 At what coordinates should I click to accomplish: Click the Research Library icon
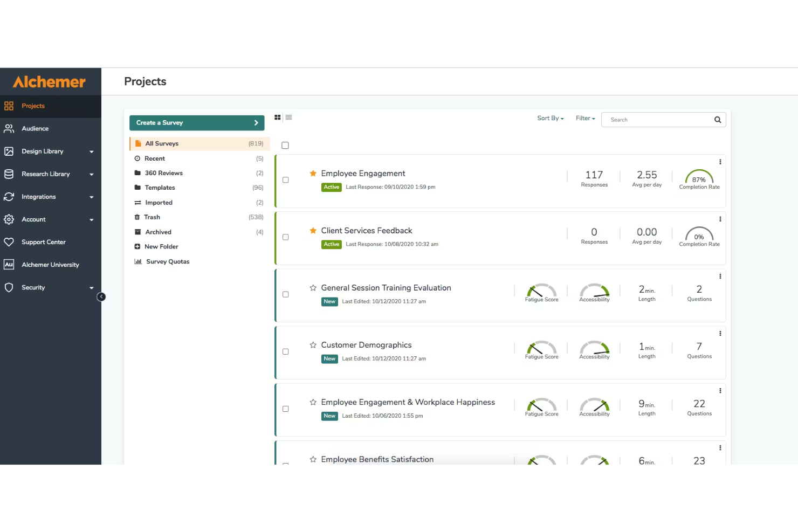[9, 174]
